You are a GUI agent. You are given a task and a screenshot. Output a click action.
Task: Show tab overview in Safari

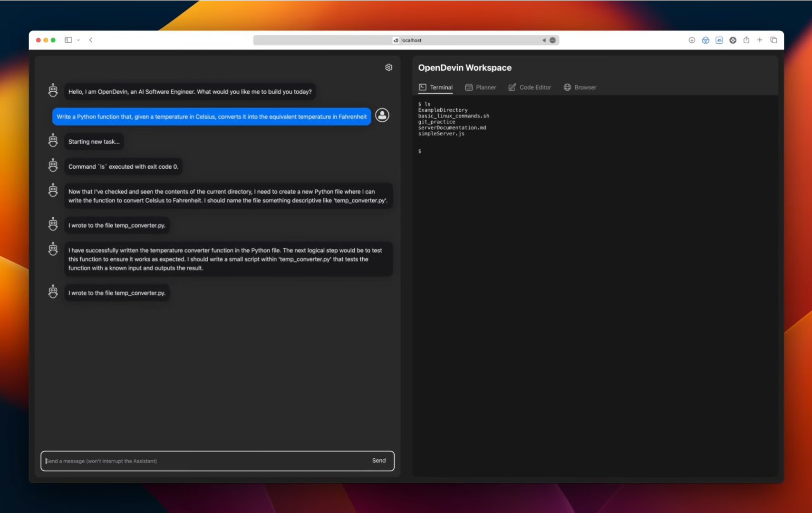[773, 40]
